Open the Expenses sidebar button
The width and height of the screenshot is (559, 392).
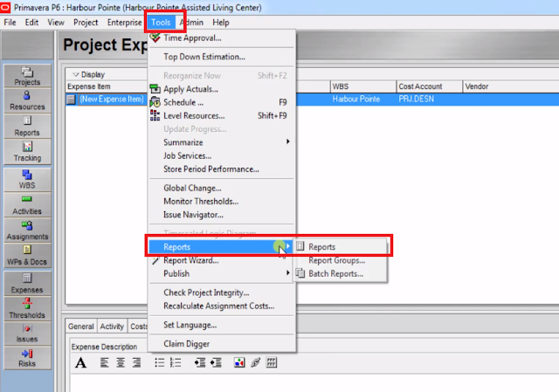pos(27,284)
